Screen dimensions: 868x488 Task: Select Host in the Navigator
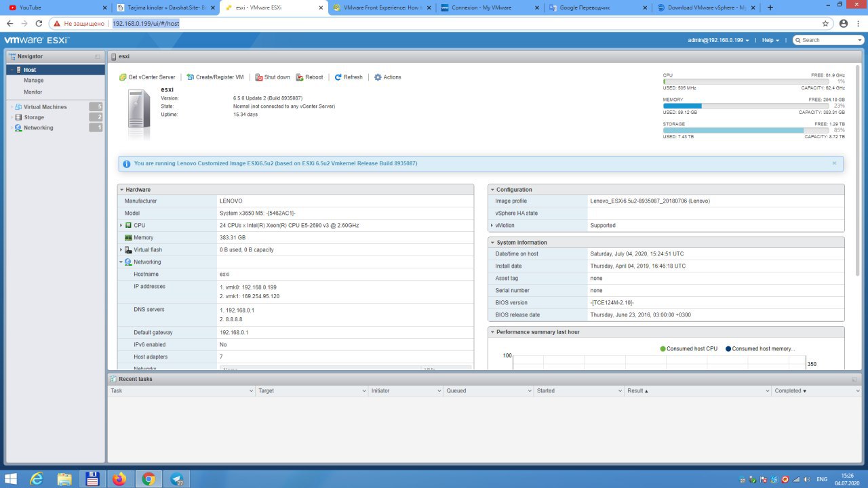pyautogui.click(x=56, y=70)
